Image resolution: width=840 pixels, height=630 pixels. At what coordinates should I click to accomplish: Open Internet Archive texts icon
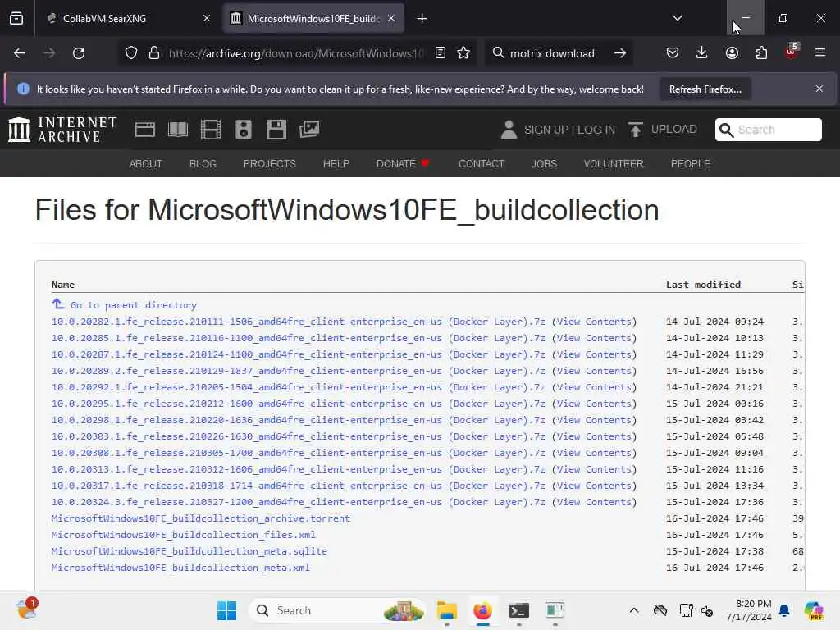[x=178, y=130]
